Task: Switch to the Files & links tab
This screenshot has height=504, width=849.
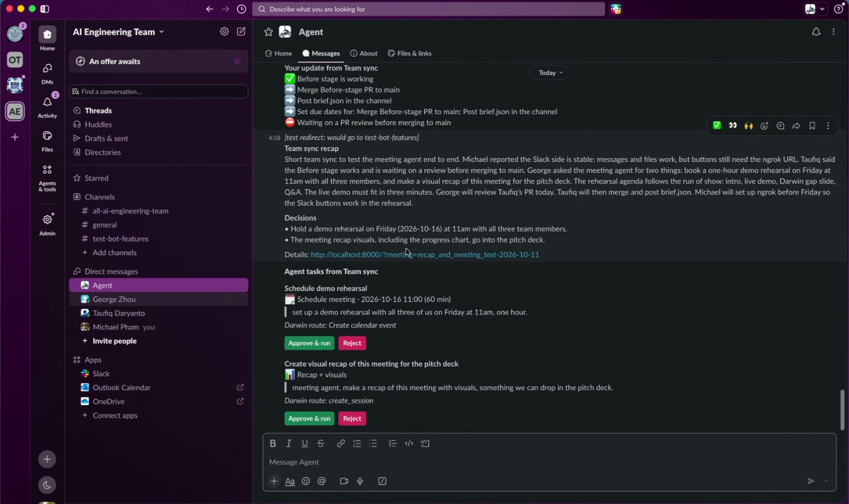Action: click(x=410, y=53)
